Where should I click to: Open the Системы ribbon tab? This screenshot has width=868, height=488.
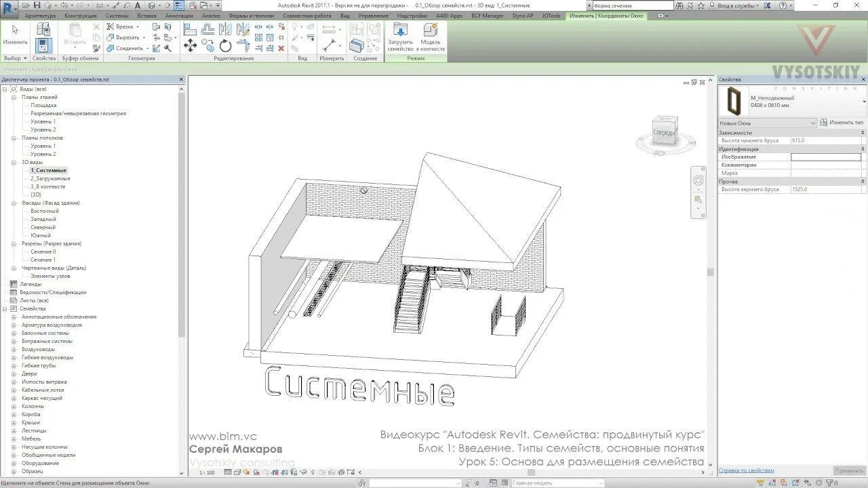point(117,16)
